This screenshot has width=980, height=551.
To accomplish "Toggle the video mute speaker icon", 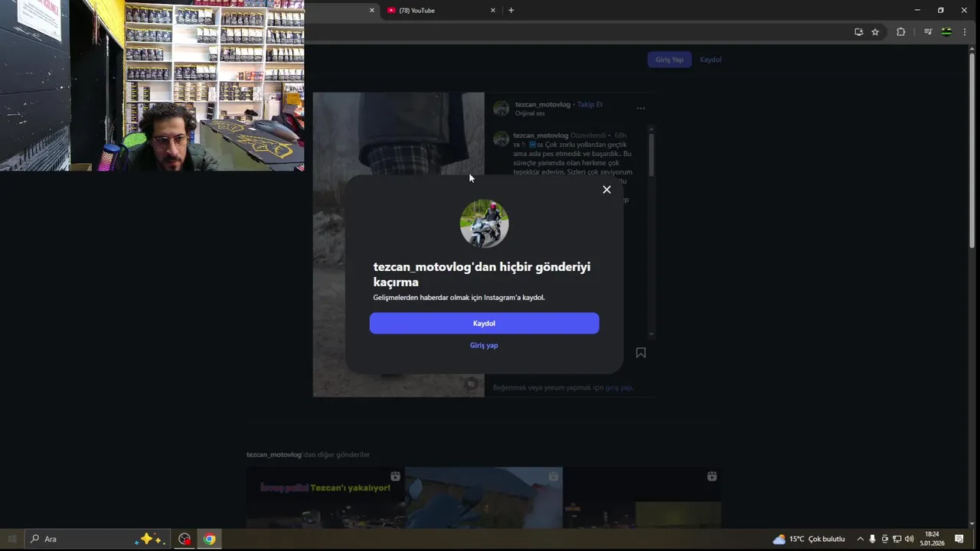I will point(472,383).
